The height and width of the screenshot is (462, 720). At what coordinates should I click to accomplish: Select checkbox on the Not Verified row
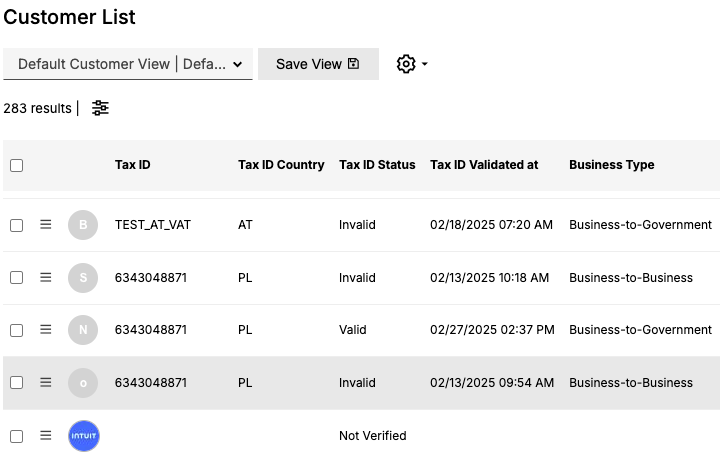(x=17, y=436)
